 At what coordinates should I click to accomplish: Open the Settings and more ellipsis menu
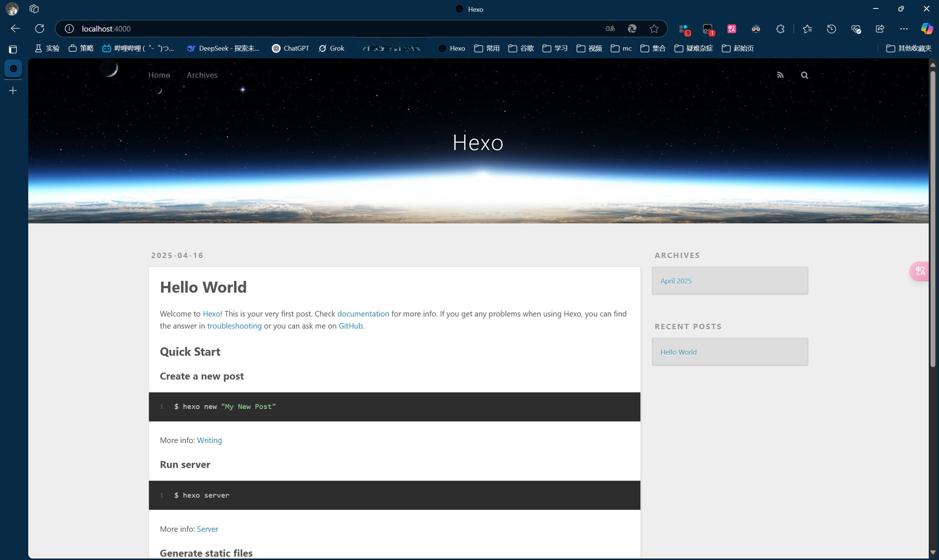click(904, 29)
